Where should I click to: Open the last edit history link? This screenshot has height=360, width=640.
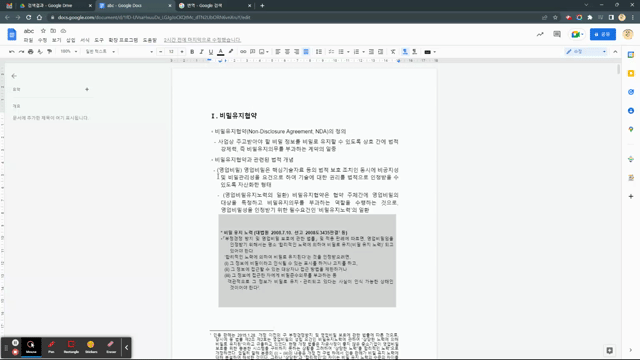click(x=202, y=40)
